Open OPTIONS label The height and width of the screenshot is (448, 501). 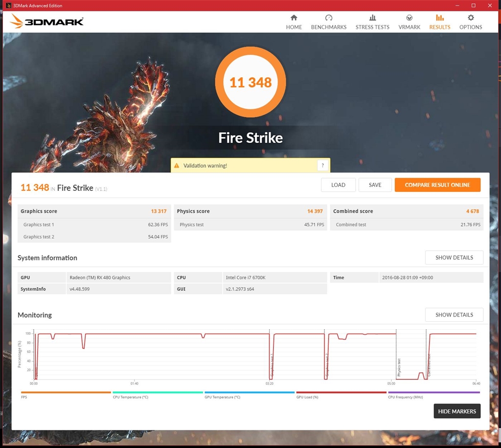point(471,27)
